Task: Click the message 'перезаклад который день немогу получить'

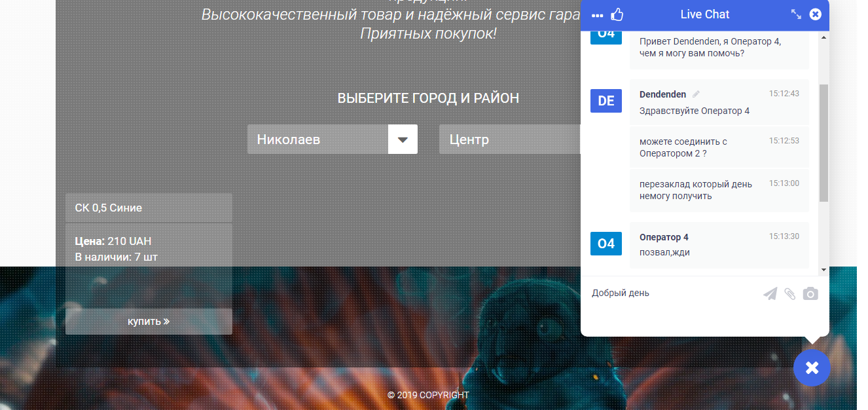Action: (x=696, y=190)
